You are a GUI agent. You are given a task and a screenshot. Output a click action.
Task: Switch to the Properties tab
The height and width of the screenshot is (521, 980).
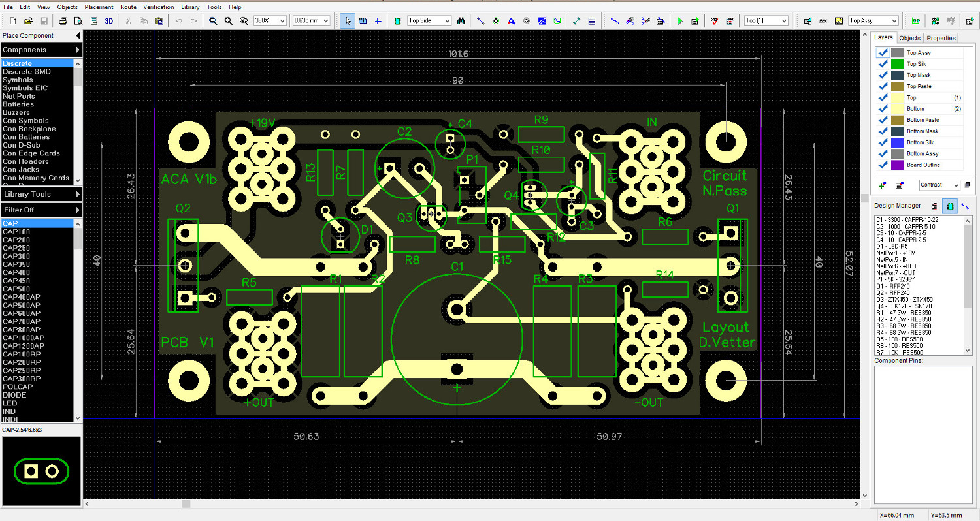point(941,38)
